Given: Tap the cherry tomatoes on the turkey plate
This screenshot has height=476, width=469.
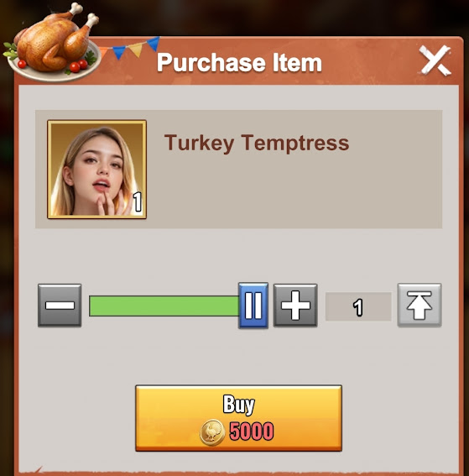Looking at the screenshot, I should [78, 65].
